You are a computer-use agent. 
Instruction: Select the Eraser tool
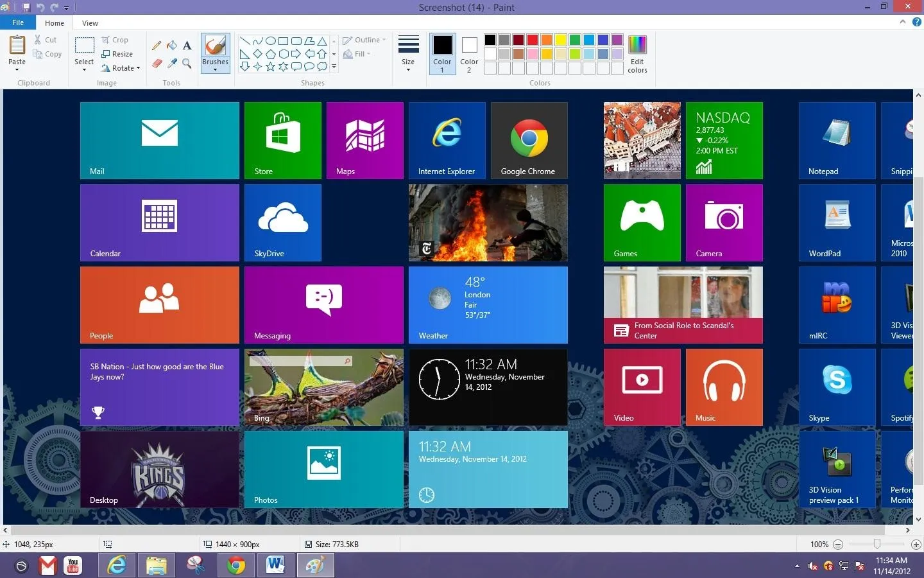pyautogui.click(x=157, y=63)
